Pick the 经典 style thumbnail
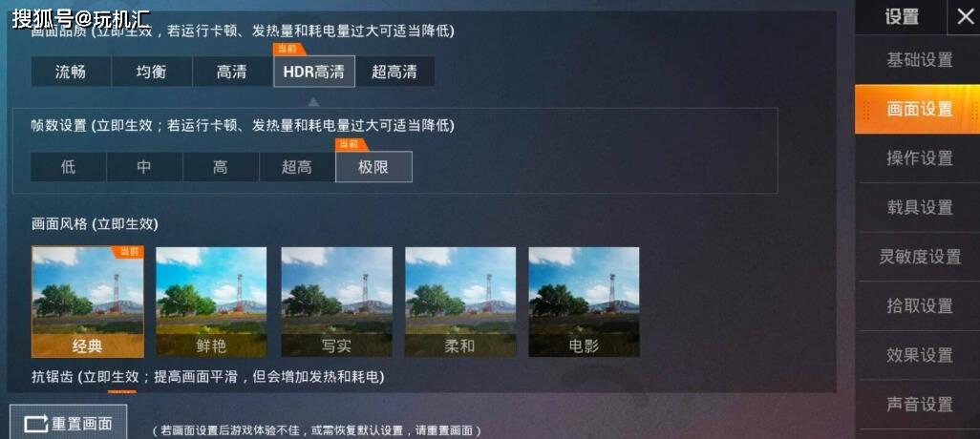The width and height of the screenshot is (980, 439). (x=88, y=302)
